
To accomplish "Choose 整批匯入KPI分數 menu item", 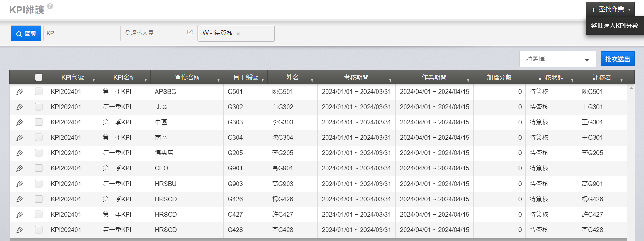I will click(x=614, y=26).
